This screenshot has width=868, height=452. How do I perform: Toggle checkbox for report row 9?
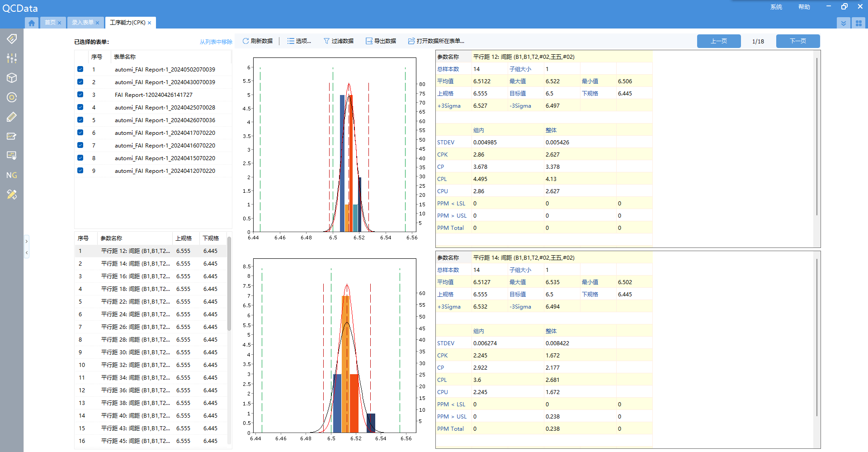coord(80,171)
